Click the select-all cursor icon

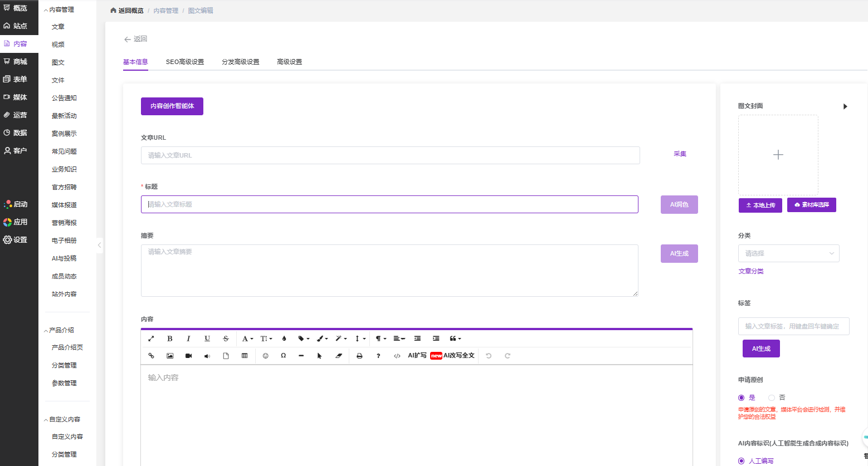[x=320, y=356]
